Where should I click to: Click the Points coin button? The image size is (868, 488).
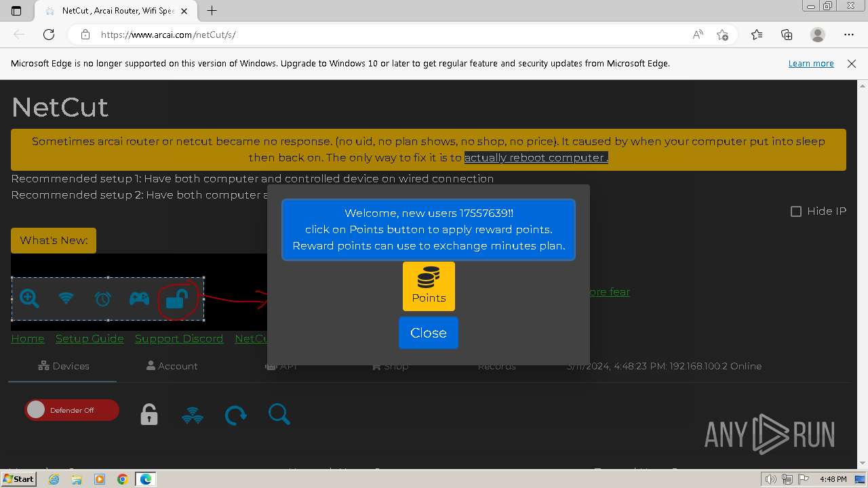point(429,286)
